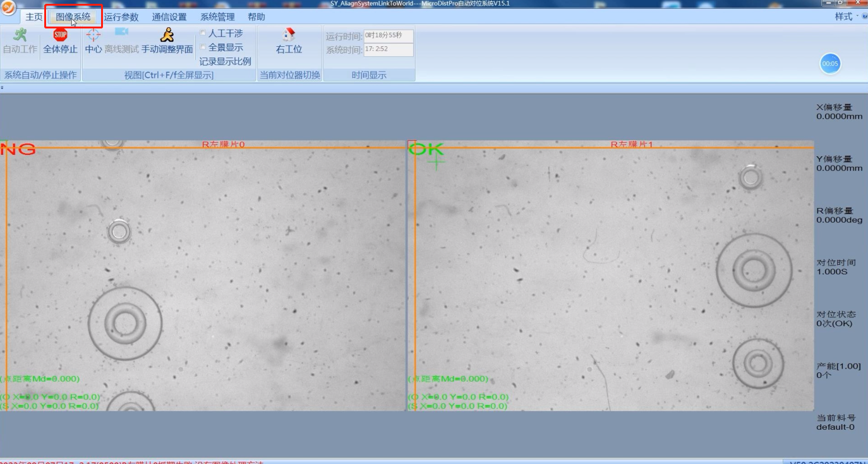Go to the 系统管理 tab

tap(217, 17)
